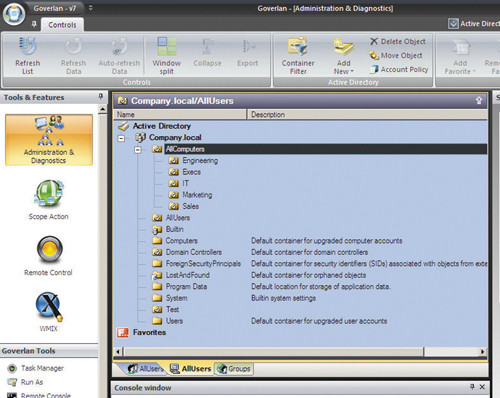Viewport: 500px width, 398px height.
Task: Toggle the Tools & Features panel pin
Action: [x=100, y=97]
